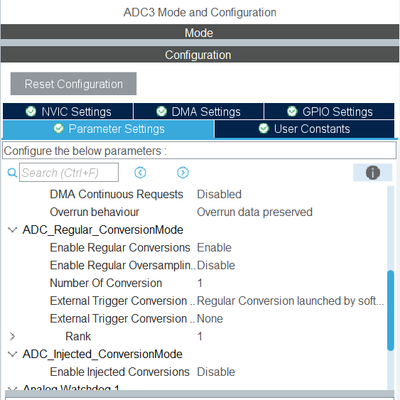
Task: Switch to the Parameter Settings tab
Action: click(x=108, y=129)
